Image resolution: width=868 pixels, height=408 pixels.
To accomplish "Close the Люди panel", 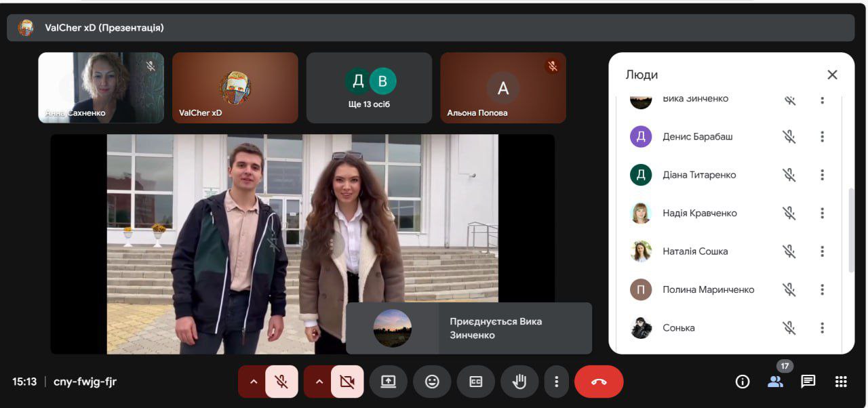I will [832, 75].
